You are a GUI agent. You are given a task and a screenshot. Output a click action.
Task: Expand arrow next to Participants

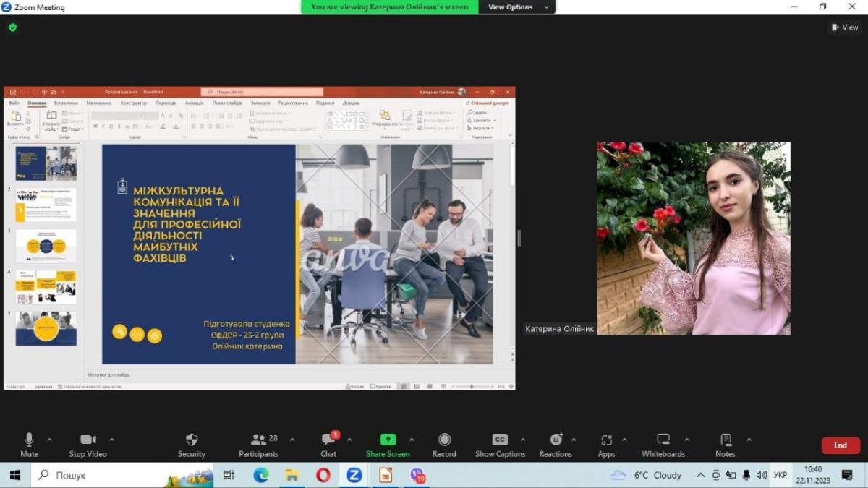pos(292,440)
